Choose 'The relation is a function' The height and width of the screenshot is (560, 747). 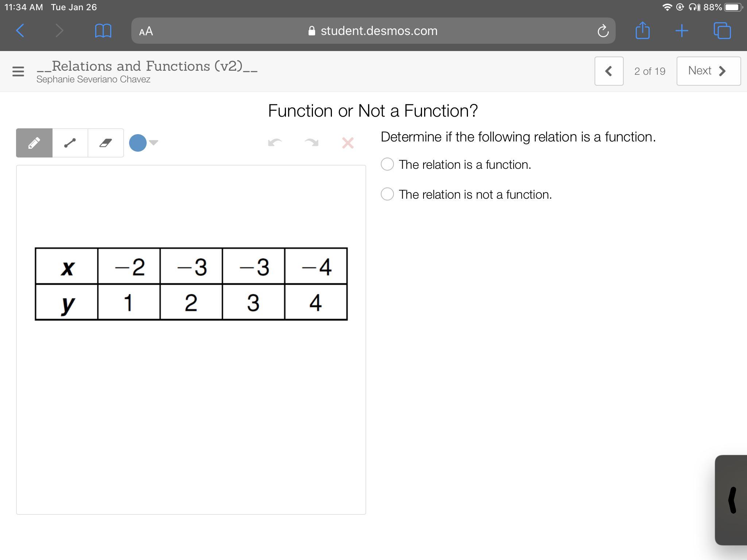[x=387, y=164]
